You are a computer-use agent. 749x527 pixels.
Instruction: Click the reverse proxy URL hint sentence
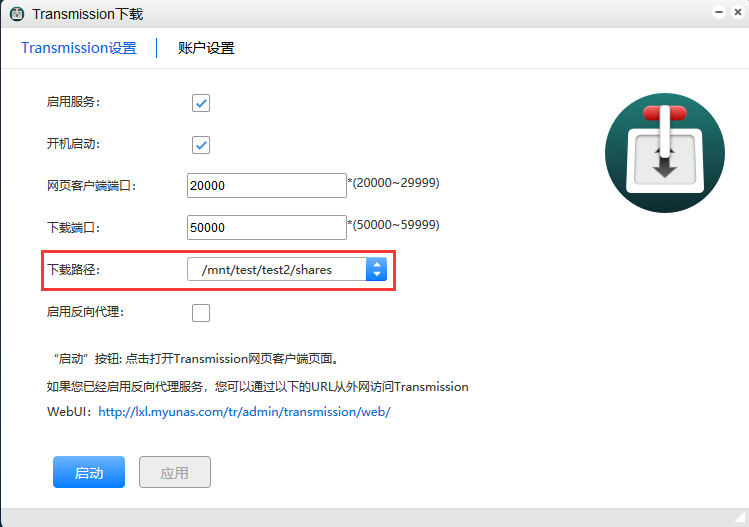257,387
